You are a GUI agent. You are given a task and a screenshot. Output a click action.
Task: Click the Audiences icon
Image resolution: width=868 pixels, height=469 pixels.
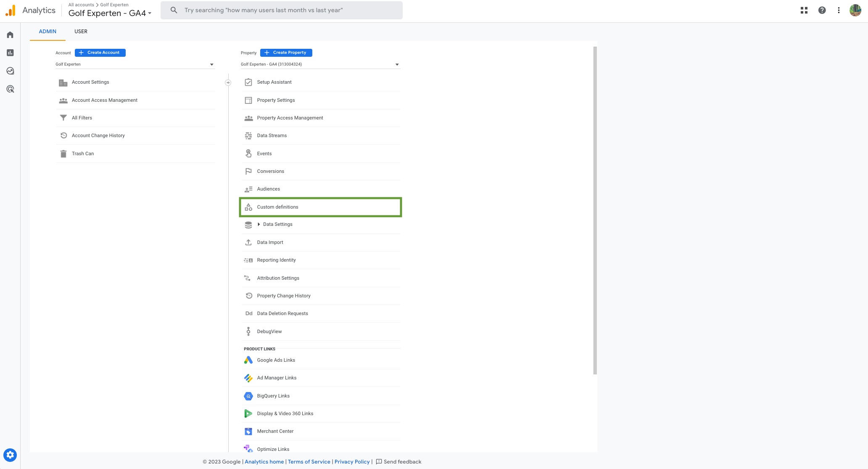tap(248, 189)
